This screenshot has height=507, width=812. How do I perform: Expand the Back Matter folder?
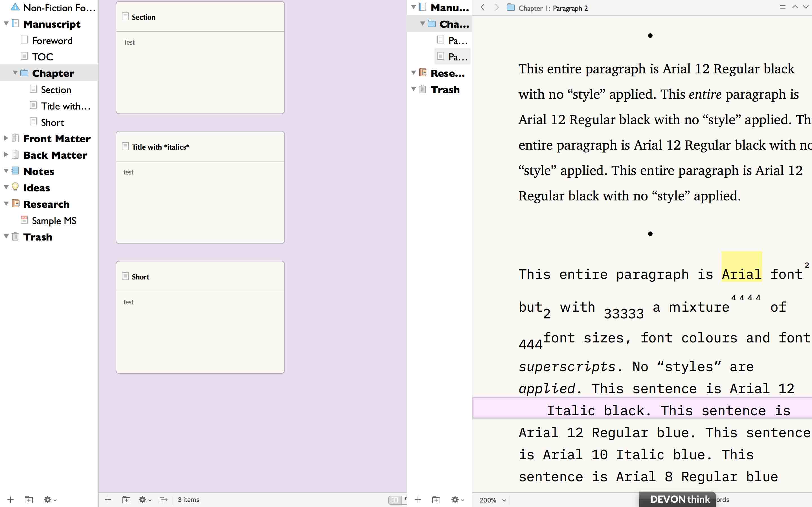6,155
